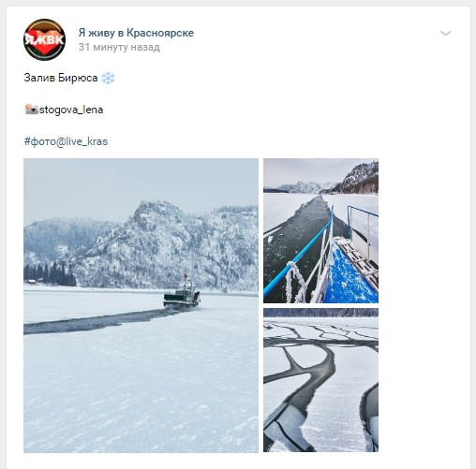Screen dimensions: 476x469
Task: Open the ЯЖВК community avatar
Action: tap(44, 39)
